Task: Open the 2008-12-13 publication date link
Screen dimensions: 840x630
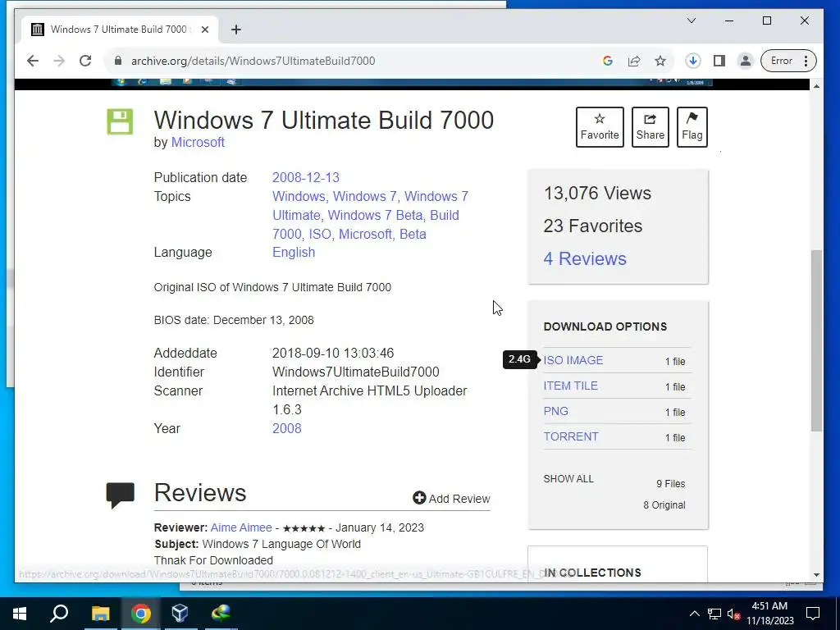Action: pos(306,177)
